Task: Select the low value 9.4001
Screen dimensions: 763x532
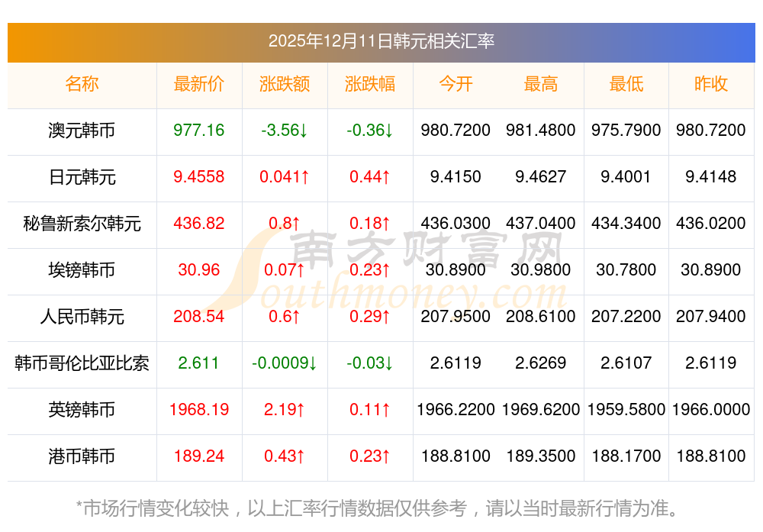Action: [626, 176]
